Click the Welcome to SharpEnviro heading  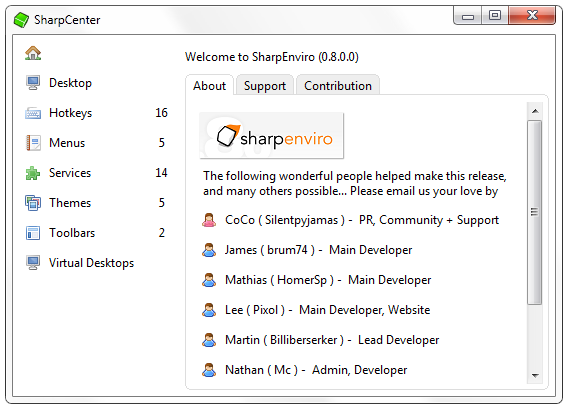(272, 57)
